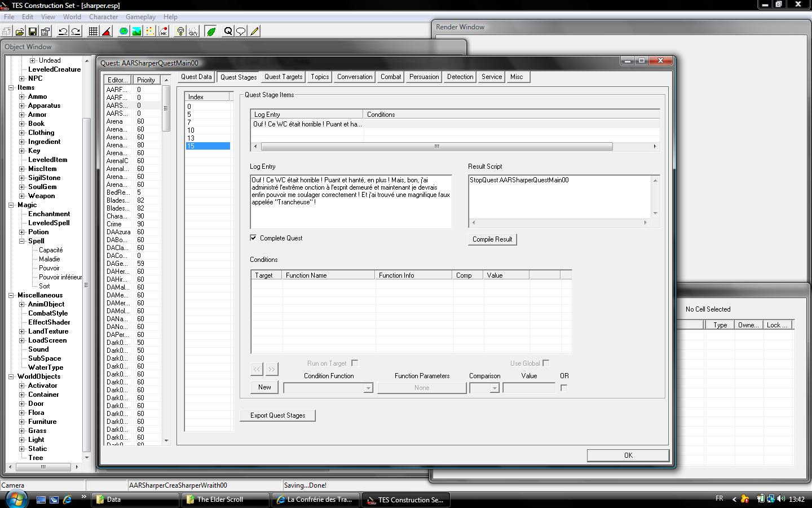Toggle the Sky toolbar icon

click(193, 32)
